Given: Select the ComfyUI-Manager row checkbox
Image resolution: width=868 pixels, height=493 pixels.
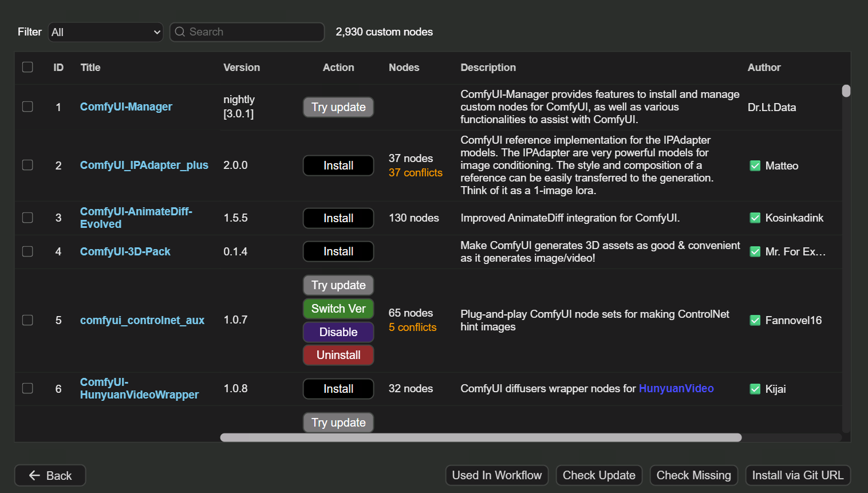Looking at the screenshot, I should [27, 107].
